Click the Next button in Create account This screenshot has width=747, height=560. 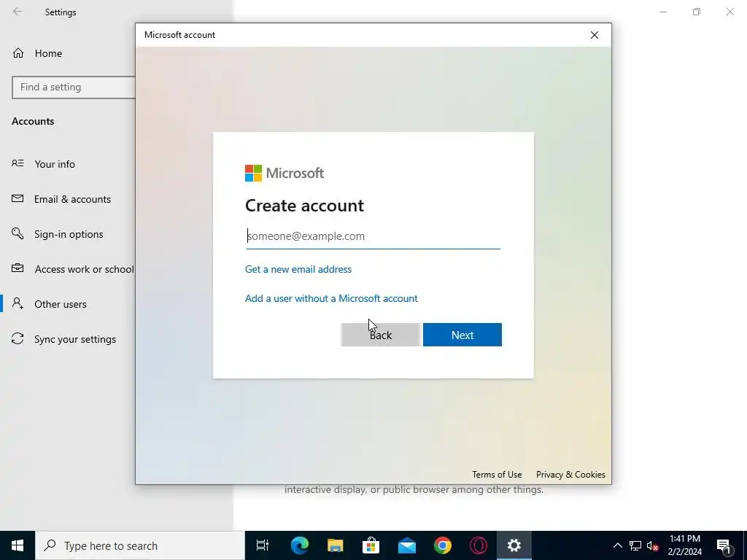[x=462, y=335]
